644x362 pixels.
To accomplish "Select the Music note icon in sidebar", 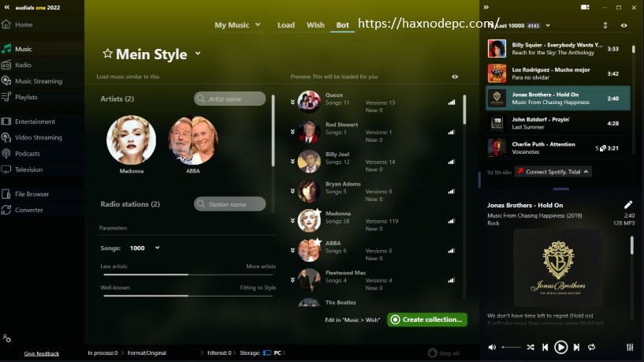I will (x=6, y=48).
